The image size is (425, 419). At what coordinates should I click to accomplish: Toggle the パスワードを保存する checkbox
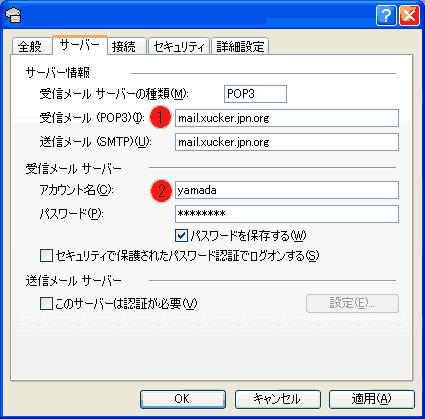point(181,236)
